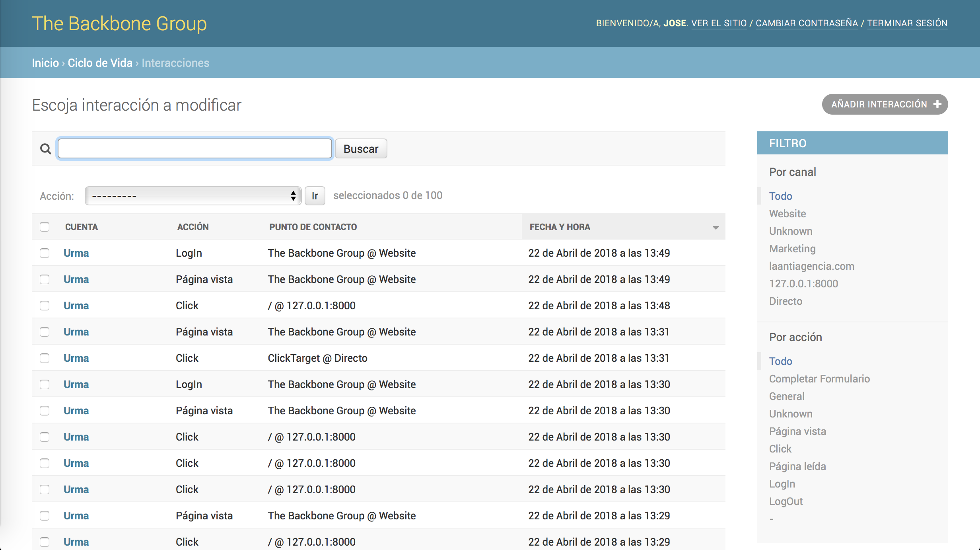Sort by Punto de Contacto column
Viewport: 980px width, 550px height.
click(x=313, y=227)
